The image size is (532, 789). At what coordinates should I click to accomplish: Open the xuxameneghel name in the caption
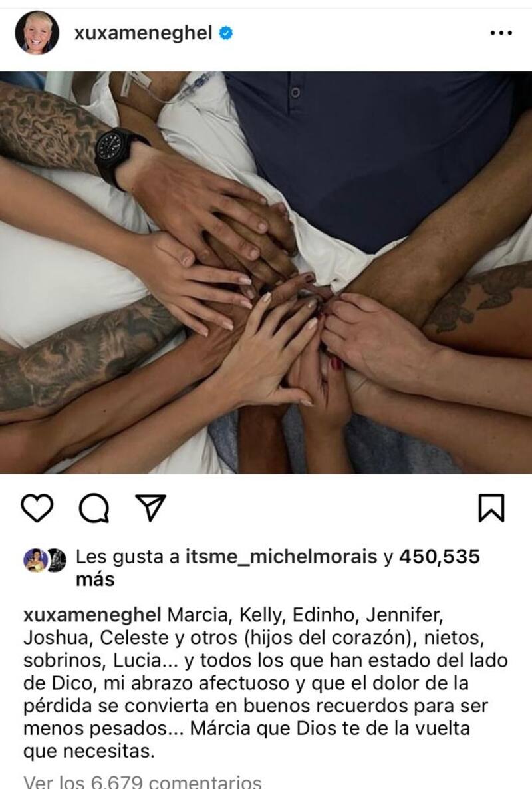pyautogui.click(x=92, y=615)
